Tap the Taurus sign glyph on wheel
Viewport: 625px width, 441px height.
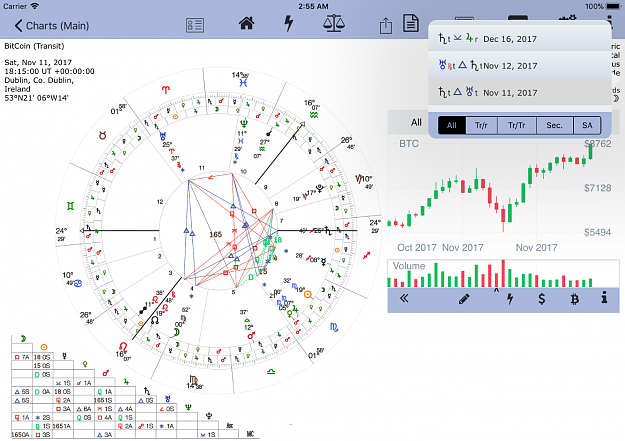coord(103,136)
